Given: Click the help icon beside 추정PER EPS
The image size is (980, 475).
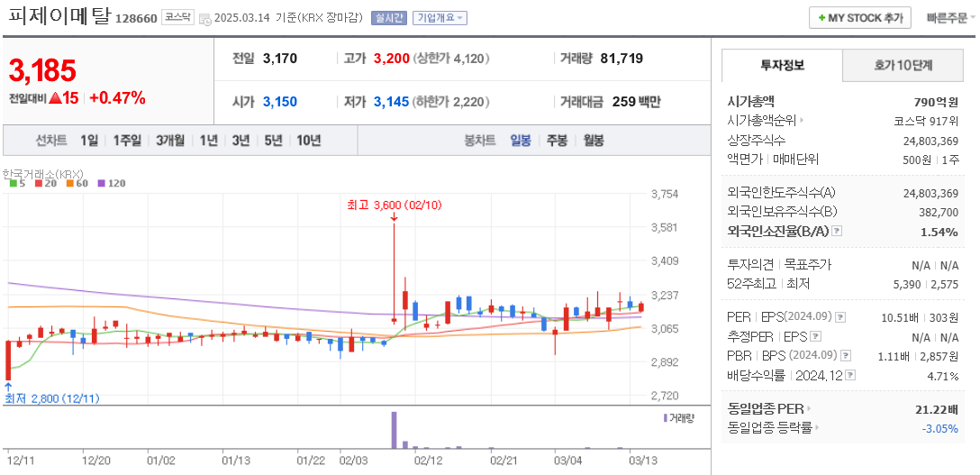Looking at the screenshot, I should point(815,337).
